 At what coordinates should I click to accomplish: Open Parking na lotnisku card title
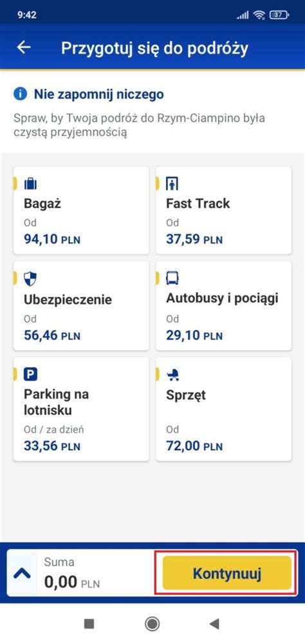[x=56, y=402]
